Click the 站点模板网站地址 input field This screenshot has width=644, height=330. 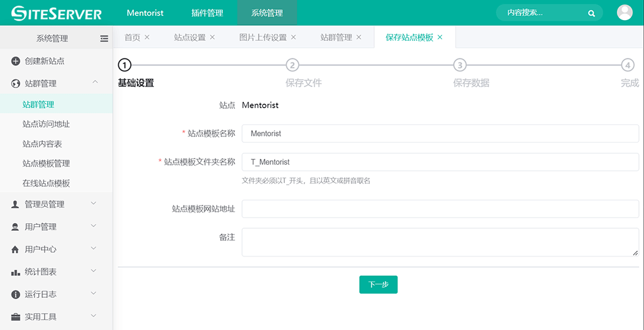click(440, 209)
